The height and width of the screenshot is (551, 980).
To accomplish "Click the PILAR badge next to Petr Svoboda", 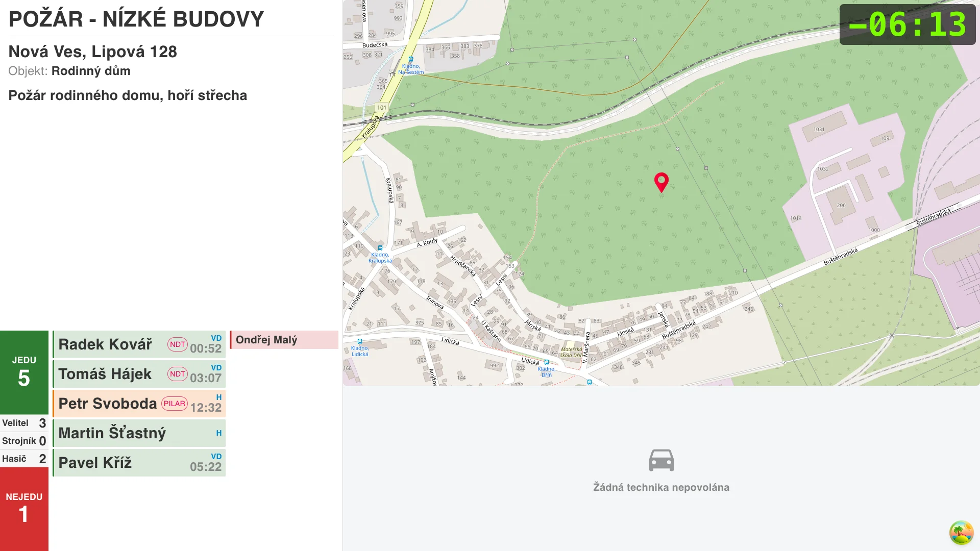I will coord(175,404).
